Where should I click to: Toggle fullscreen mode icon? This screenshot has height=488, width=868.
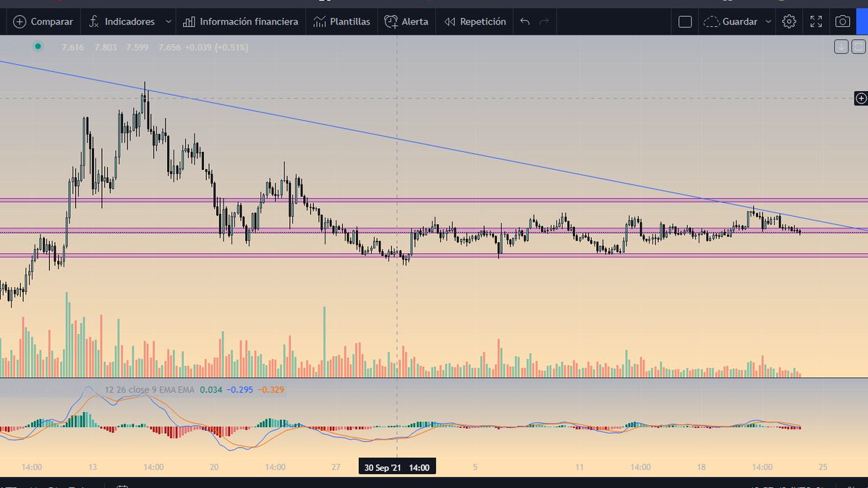(816, 22)
